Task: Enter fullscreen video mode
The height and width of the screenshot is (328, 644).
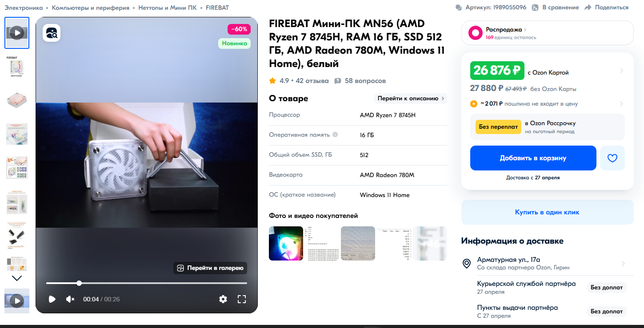Action: tap(242, 299)
